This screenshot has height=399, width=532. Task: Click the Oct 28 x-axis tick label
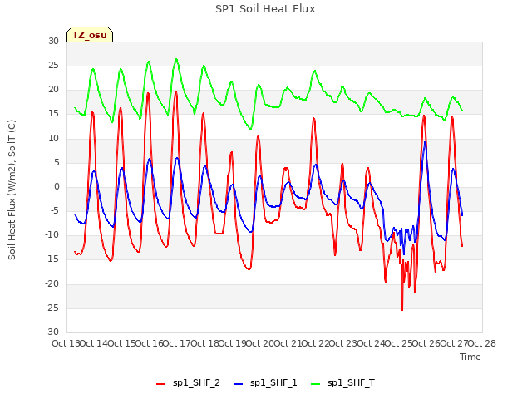[482, 343]
